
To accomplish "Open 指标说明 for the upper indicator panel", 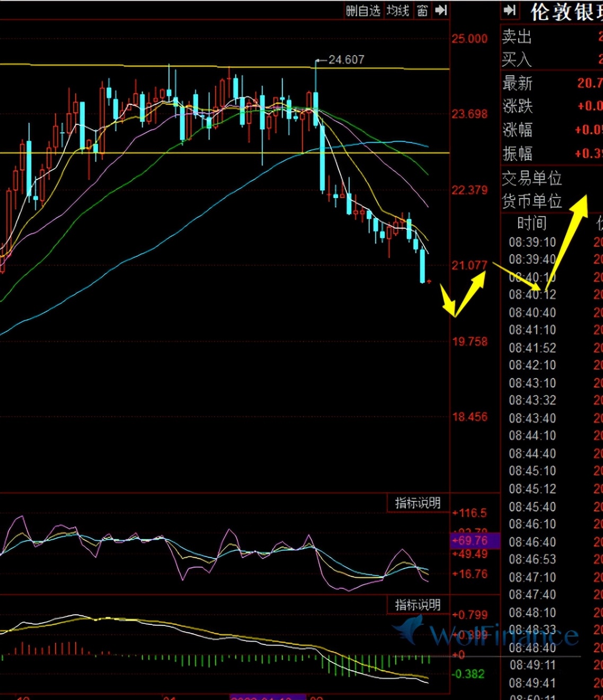I will coord(418,503).
